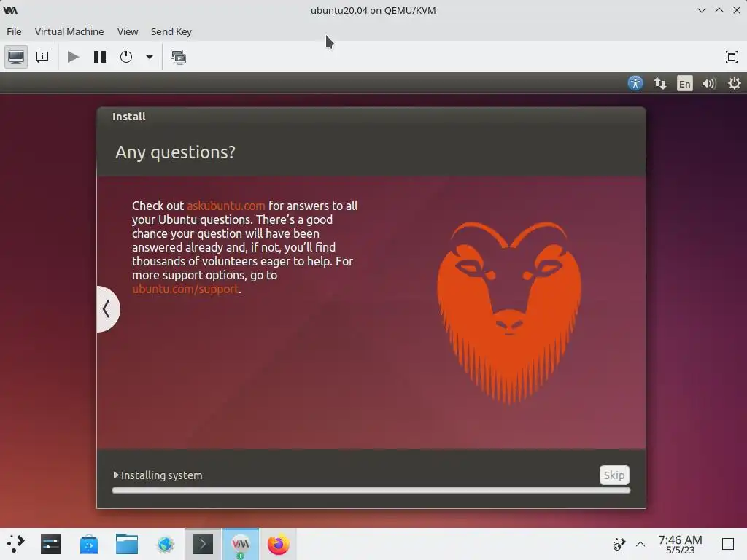
Task: Switch to the Konsole terminal task
Action: click(x=203, y=544)
